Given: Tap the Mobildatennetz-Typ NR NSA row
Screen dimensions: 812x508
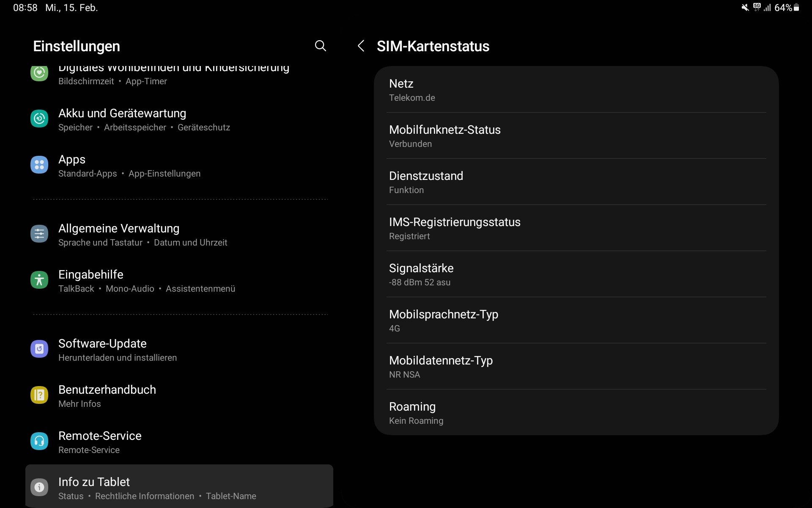Looking at the screenshot, I should coord(576,367).
